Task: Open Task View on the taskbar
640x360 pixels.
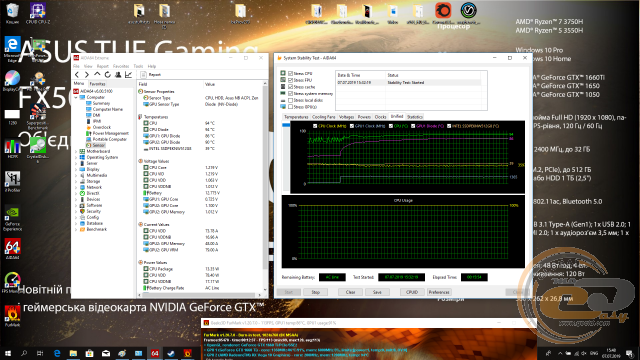Action: click(40, 353)
